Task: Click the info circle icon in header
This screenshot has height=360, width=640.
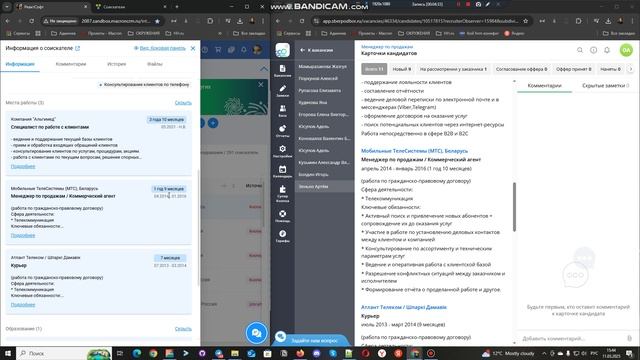Action: coord(593,50)
